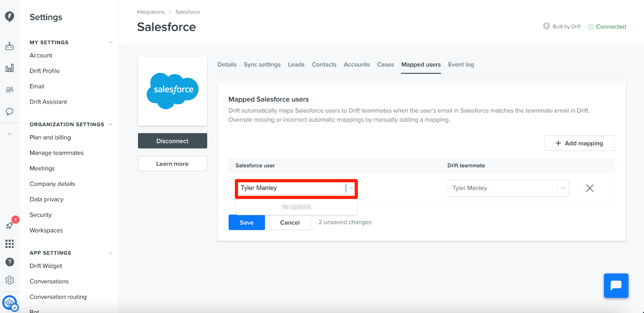
Task: Open the Help question mark icon
Action: pos(10,262)
